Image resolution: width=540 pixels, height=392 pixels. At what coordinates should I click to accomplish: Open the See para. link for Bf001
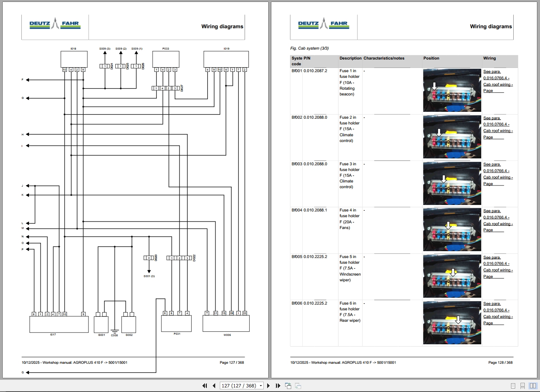point(492,71)
